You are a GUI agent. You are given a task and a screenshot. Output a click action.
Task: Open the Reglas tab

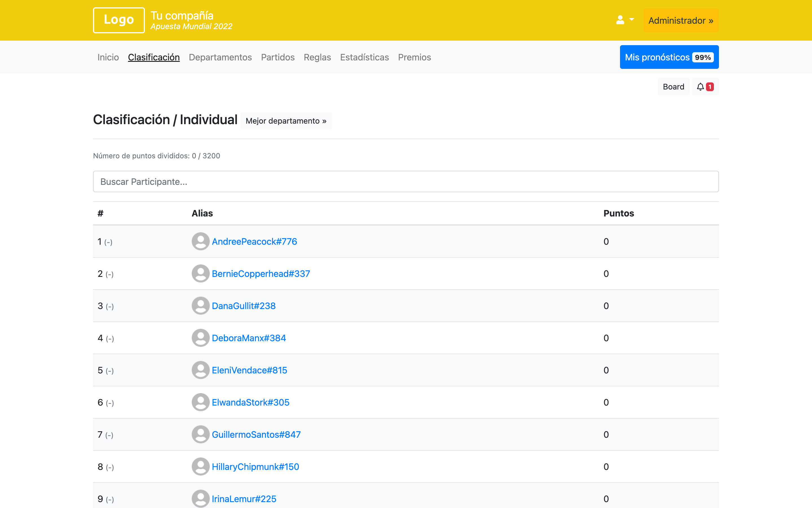click(317, 57)
